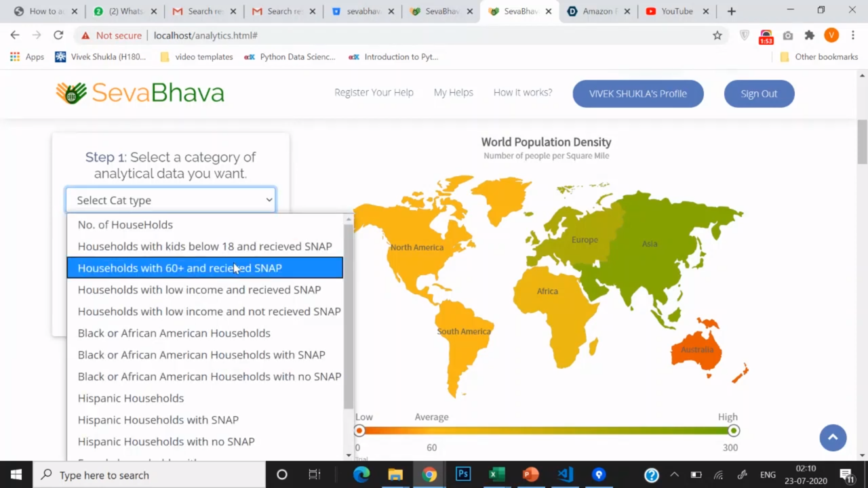Open PowerPoint from the taskbar
The height and width of the screenshot is (488, 868).
click(x=531, y=474)
